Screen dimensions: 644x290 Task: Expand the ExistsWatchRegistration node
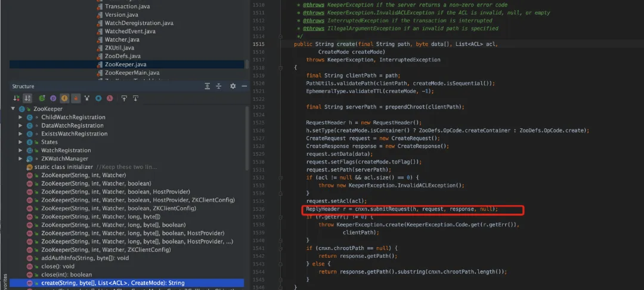(20, 134)
